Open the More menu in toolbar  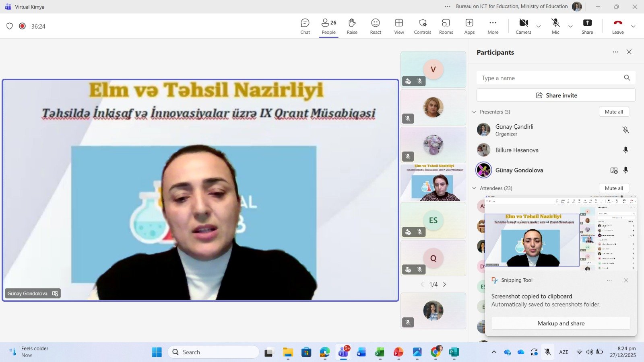tap(493, 27)
